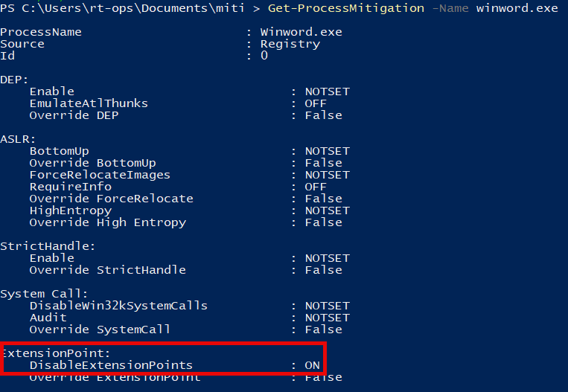
Task: Click the RequireInfo OFF value
Action: point(316,187)
